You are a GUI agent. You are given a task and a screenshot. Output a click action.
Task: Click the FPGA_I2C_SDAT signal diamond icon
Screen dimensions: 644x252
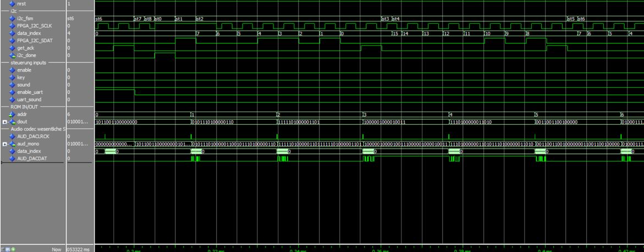[12, 41]
